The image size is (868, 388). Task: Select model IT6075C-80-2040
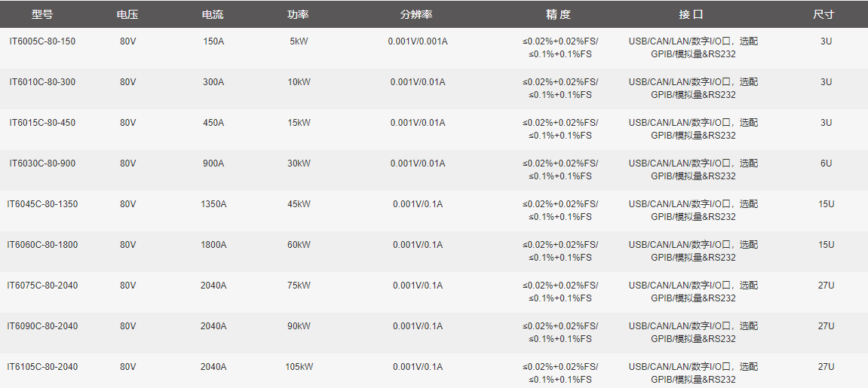(x=43, y=286)
